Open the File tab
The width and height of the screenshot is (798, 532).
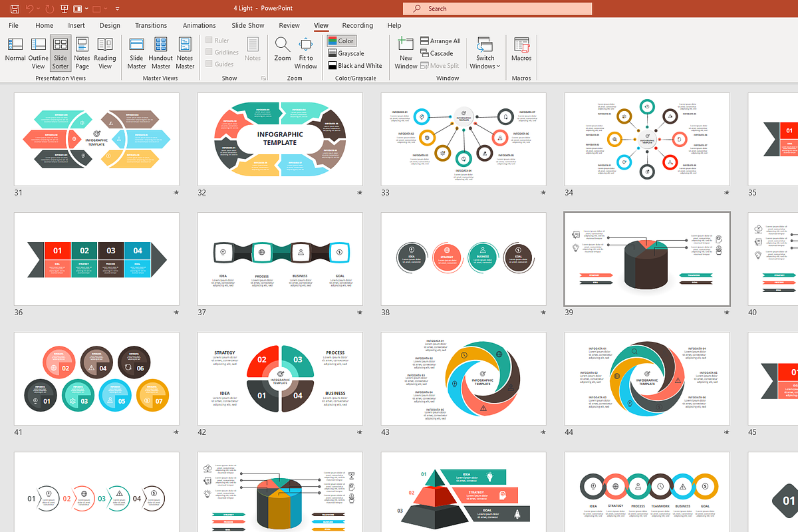coord(13,25)
